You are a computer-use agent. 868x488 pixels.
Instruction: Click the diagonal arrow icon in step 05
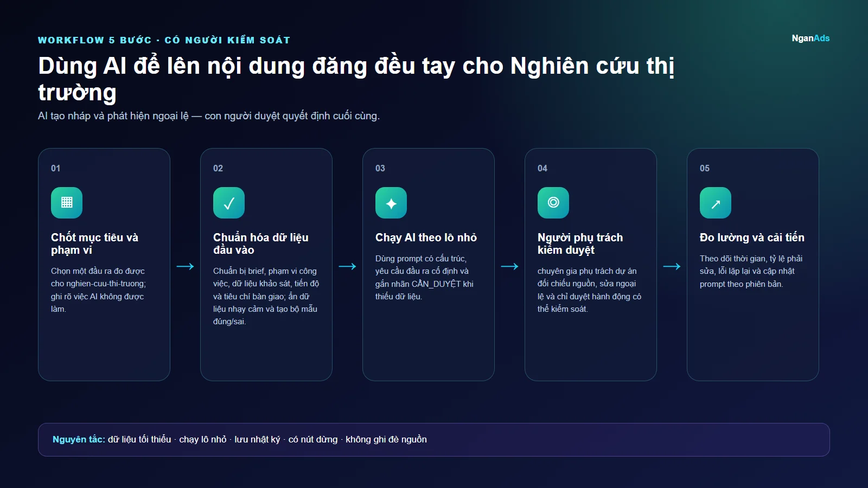(716, 203)
